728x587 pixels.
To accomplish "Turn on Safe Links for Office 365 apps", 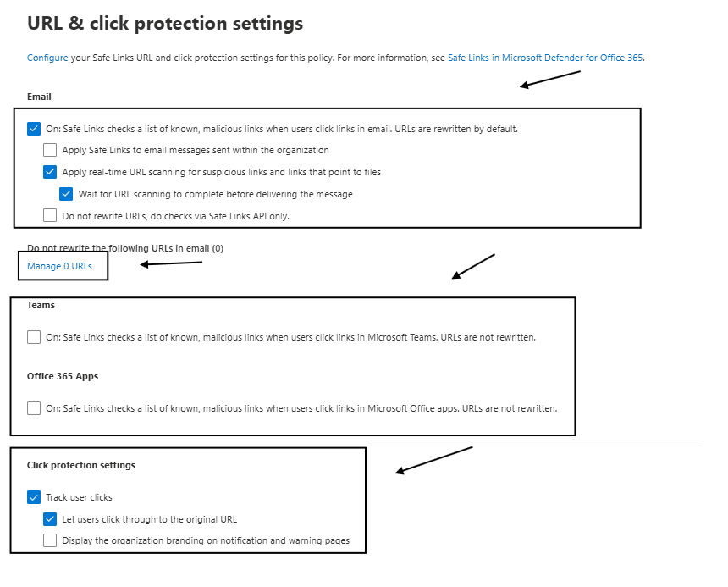I will coord(34,407).
